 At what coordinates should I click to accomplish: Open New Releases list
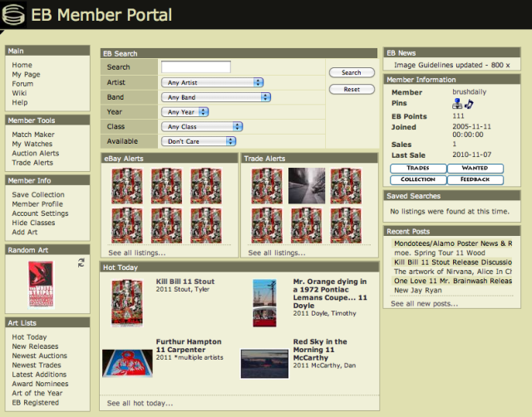pyautogui.click(x=35, y=346)
